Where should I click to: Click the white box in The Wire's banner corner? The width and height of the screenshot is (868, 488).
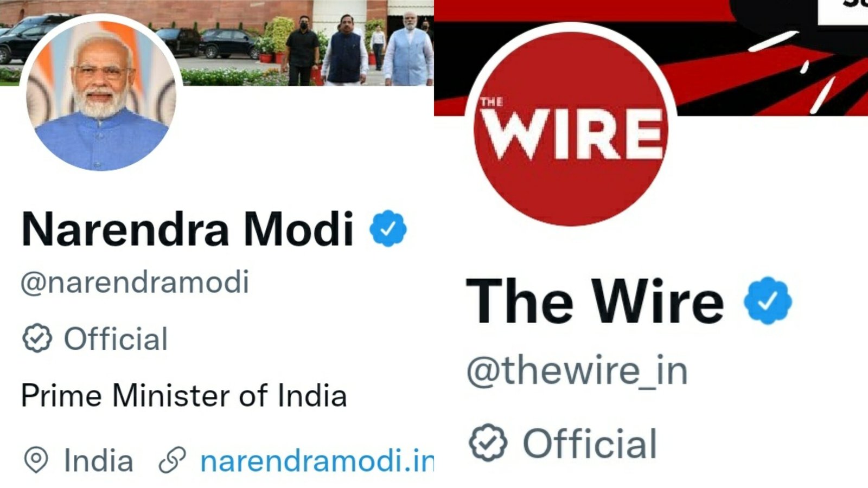click(x=843, y=12)
